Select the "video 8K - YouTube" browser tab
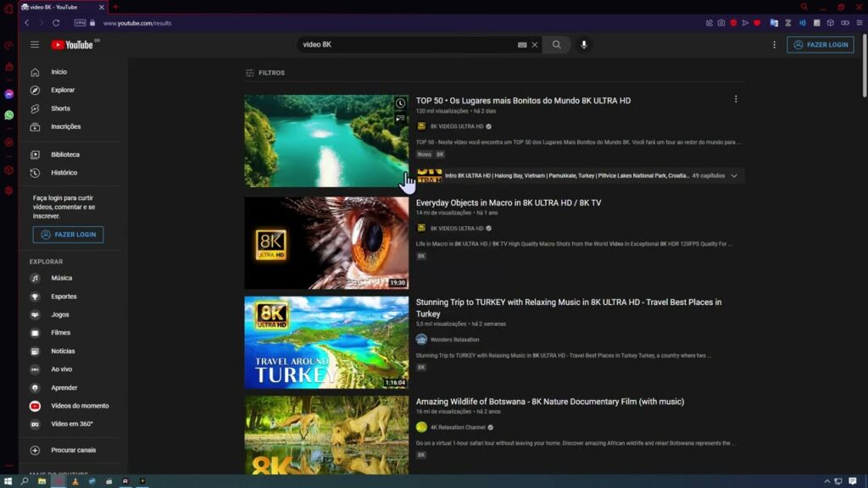 63,7
